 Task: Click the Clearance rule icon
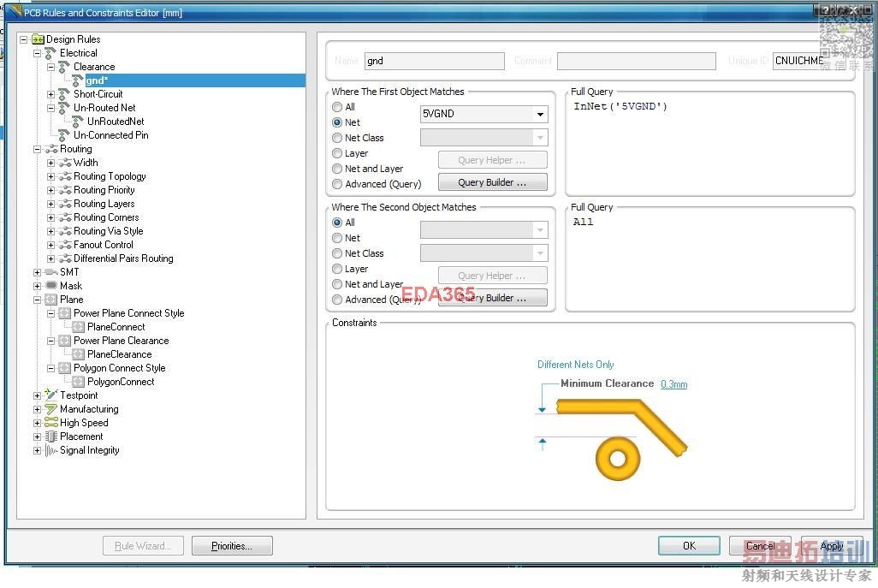click(64, 67)
